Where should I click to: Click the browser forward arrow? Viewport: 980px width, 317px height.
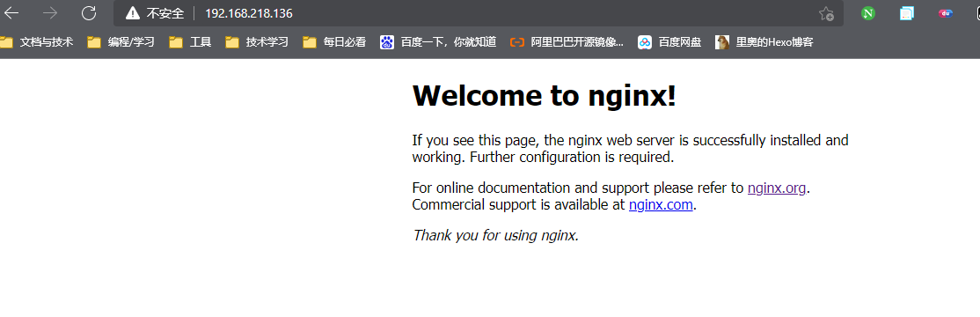tap(50, 13)
